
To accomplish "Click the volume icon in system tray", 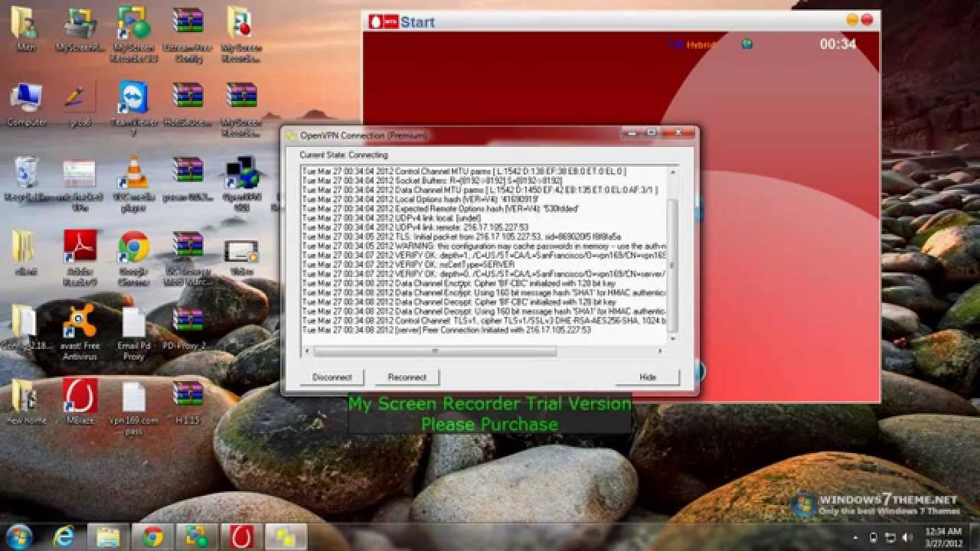I will pos(908,537).
